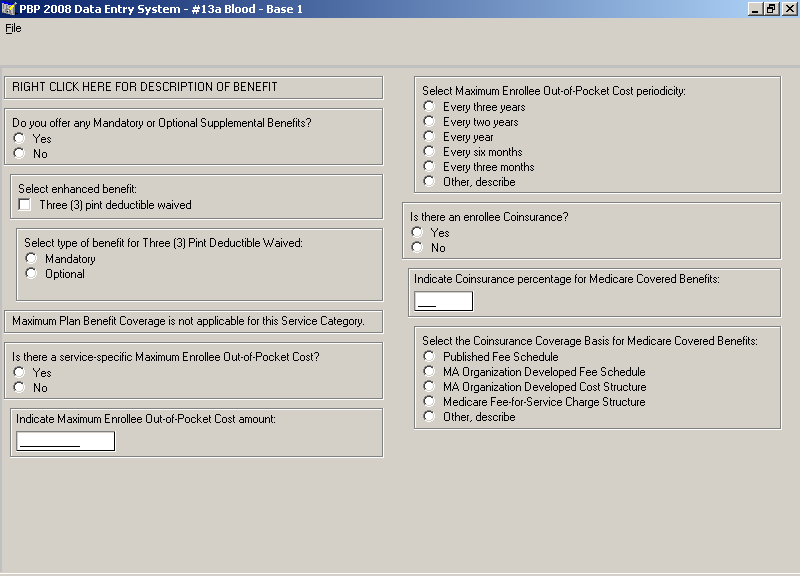
Task: Select MA Organization Developed Cost Structure
Action: pyautogui.click(x=430, y=386)
